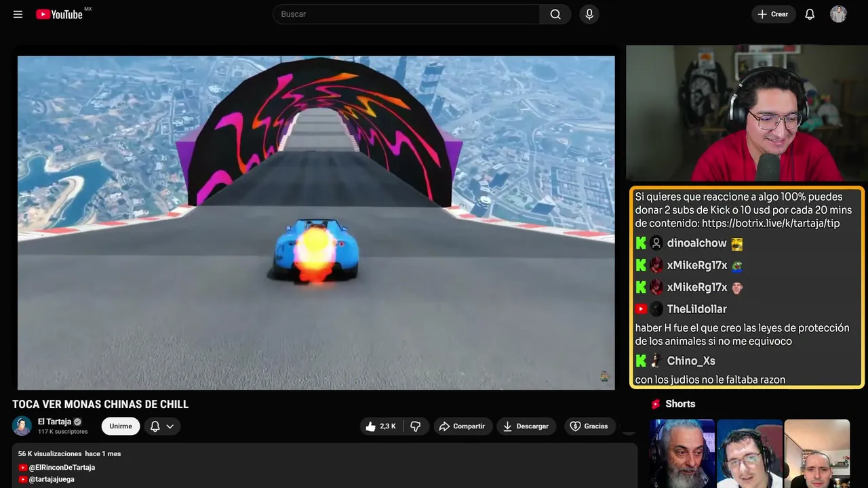Open the account avatar menu
The width and height of the screenshot is (868, 488).
click(x=839, y=14)
